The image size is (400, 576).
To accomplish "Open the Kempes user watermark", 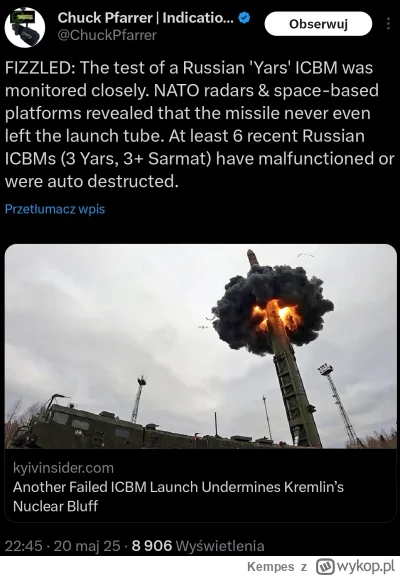I will (271, 567).
